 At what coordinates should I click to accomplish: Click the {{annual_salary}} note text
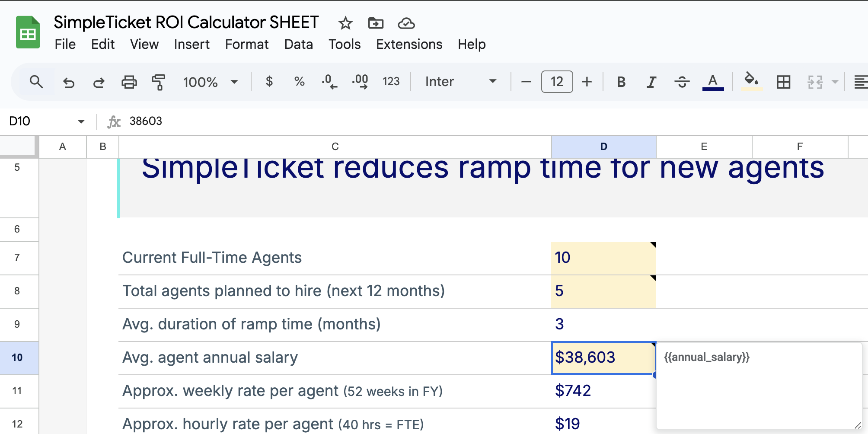point(707,357)
